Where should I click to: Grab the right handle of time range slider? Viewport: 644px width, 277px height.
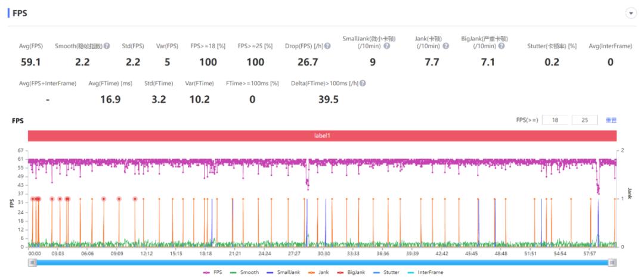[612, 263]
